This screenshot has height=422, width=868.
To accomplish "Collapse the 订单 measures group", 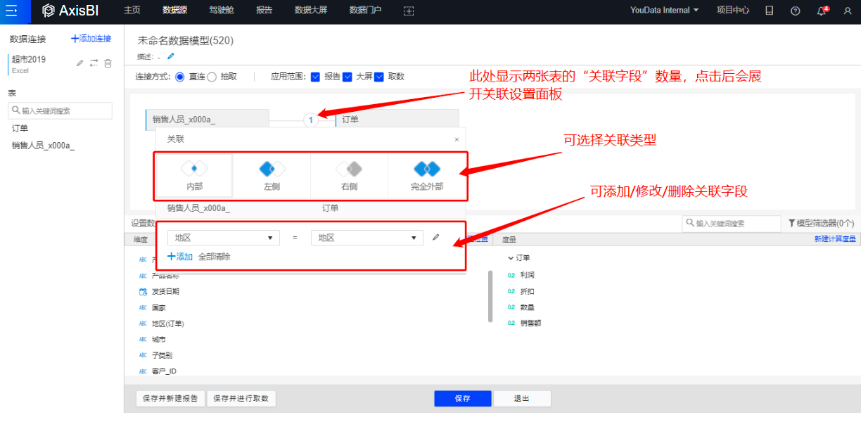I will coord(510,258).
